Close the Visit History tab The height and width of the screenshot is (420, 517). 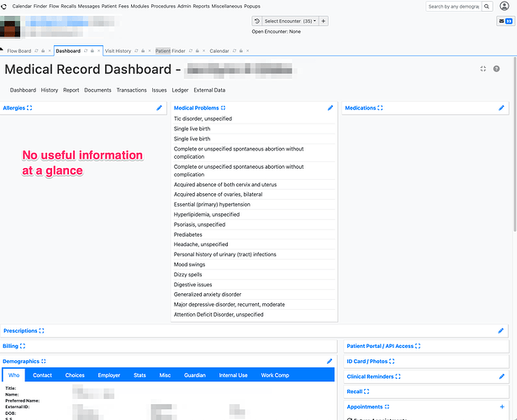tap(150, 50)
